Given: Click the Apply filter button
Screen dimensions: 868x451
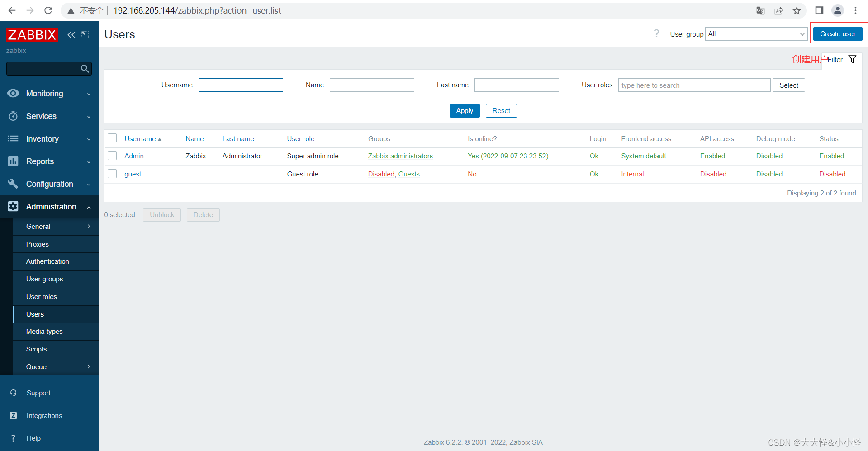Looking at the screenshot, I should coord(465,111).
